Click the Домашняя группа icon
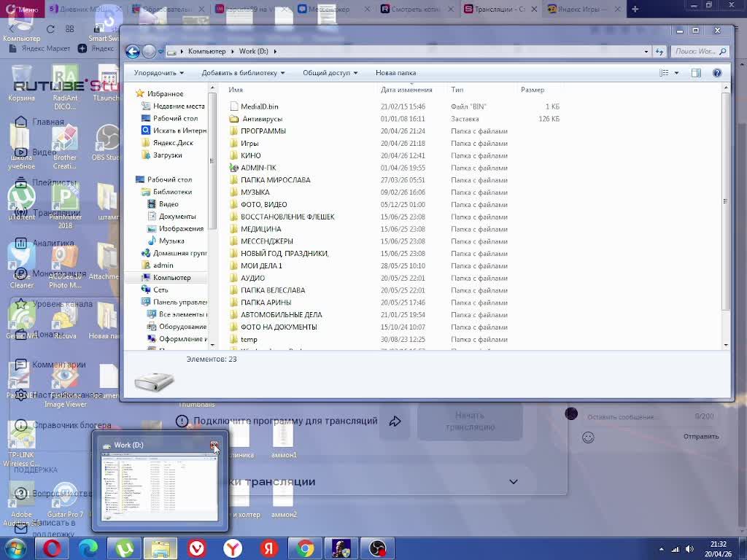The image size is (747, 560). click(146, 253)
